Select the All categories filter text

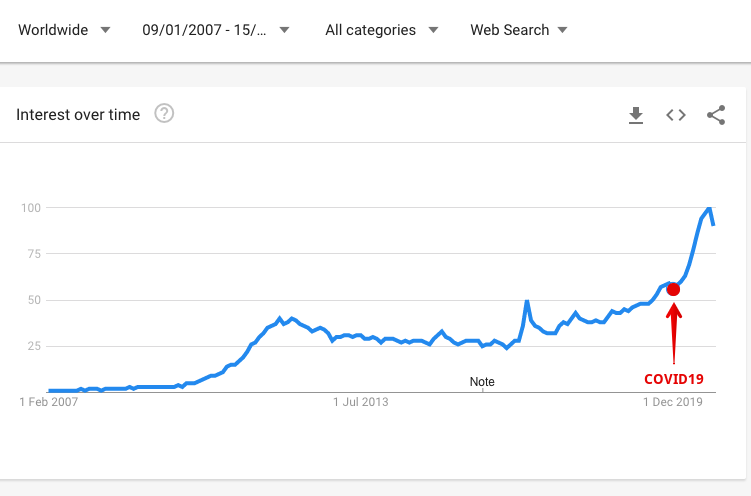pyautogui.click(x=370, y=30)
